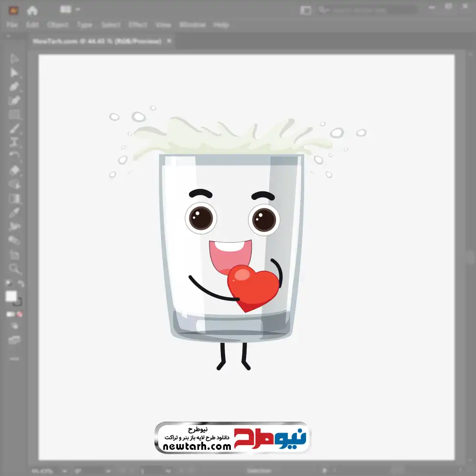Screen dimensions: 476x476
Task: Click the Home icon
Action: [x=32, y=10]
